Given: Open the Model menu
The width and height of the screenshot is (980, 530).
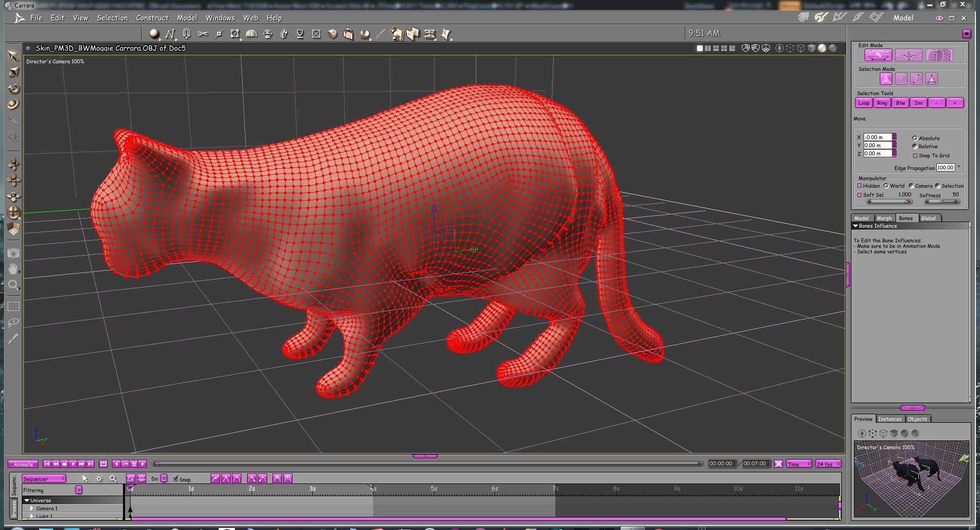Looking at the screenshot, I should [x=187, y=18].
